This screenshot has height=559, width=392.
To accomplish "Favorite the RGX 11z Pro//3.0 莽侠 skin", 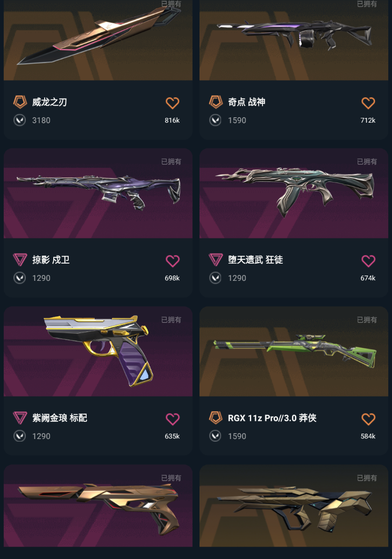I will click(x=368, y=419).
